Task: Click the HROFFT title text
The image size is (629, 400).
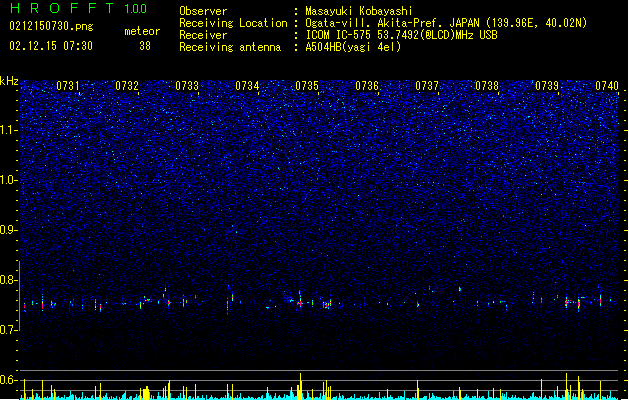Action: pos(62,8)
